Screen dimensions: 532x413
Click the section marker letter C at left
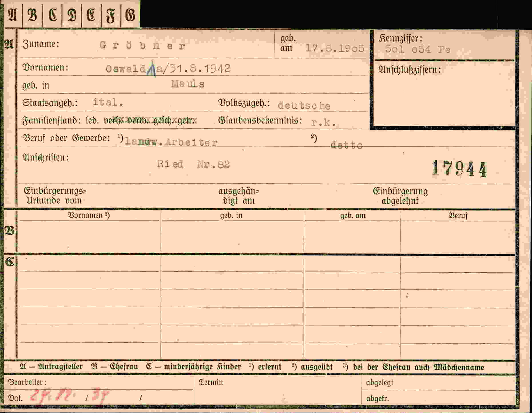(x=10, y=262)
